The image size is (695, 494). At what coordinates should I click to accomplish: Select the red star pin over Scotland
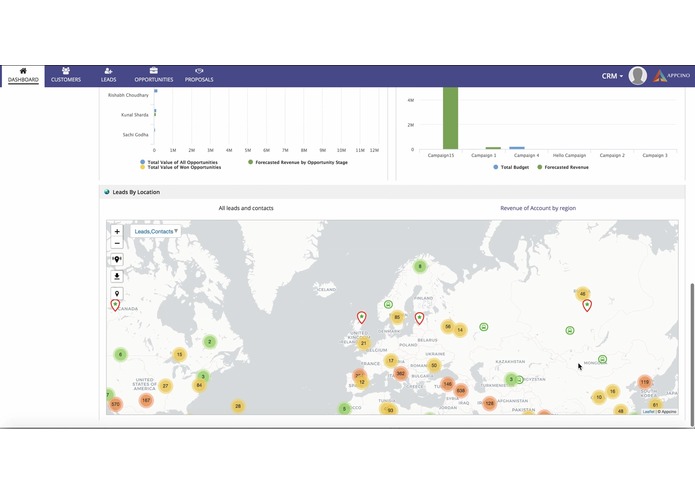click(362, 317)
